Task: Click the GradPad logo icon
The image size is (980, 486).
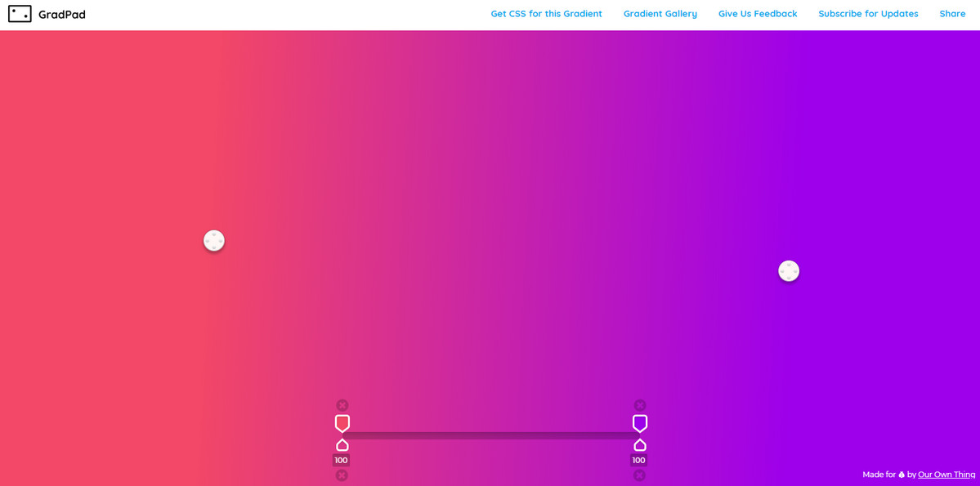Action: coord(20,14)
